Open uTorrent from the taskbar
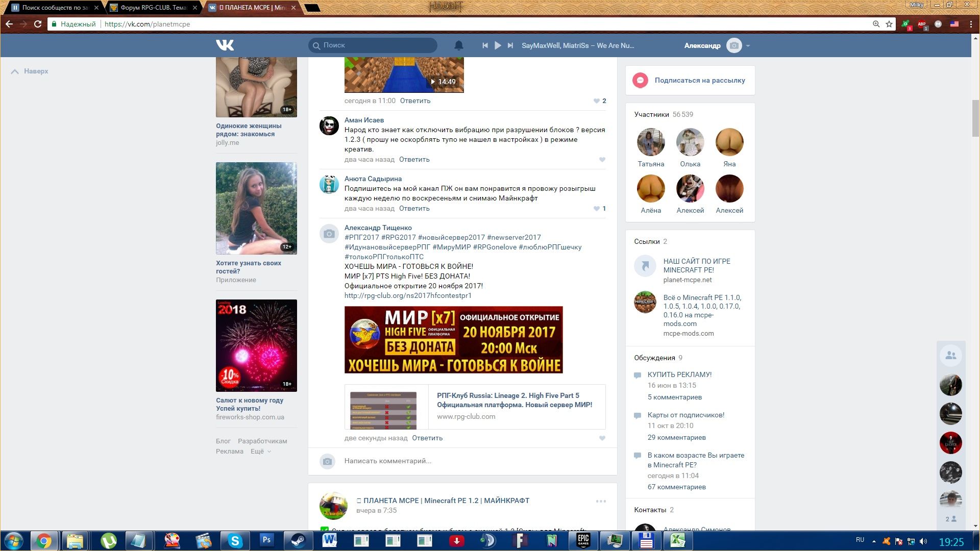Image resolution: width=980 pixels, height=551 pixels. point(108,541)
